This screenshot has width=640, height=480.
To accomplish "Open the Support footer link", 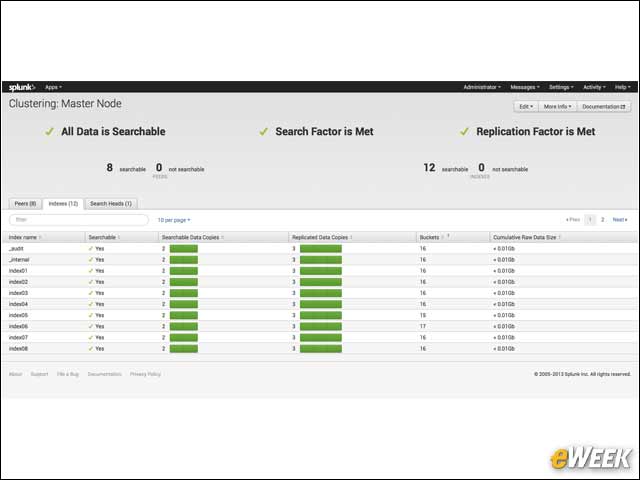I will [x=40, y=374].
